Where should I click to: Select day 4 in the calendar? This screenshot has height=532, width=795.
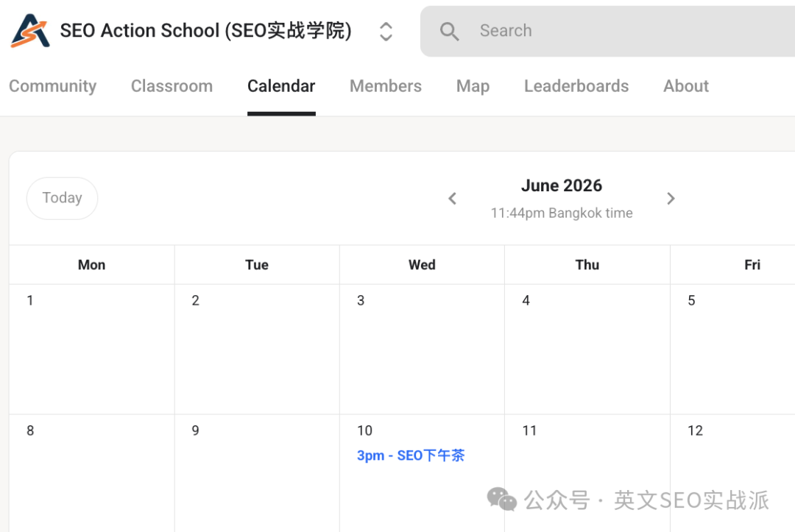[526, 300]
